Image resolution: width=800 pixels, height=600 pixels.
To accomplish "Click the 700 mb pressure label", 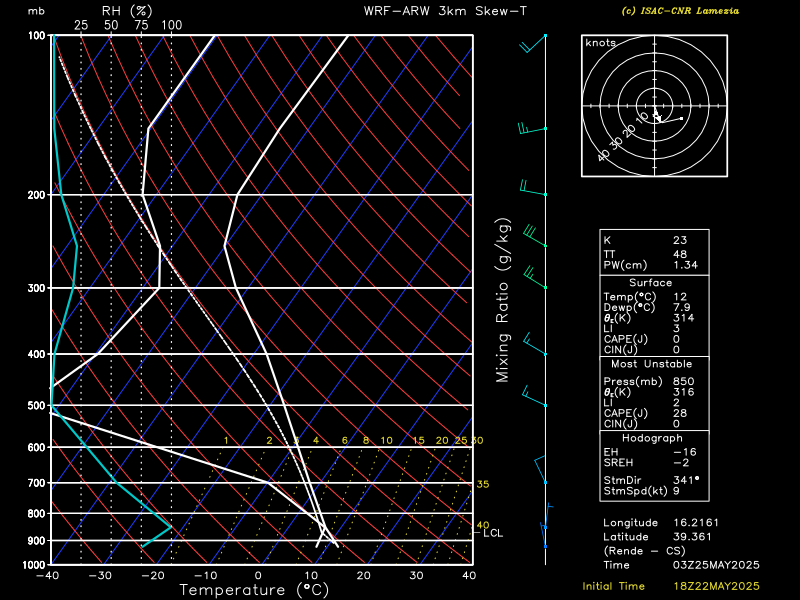I will point(37,483).
